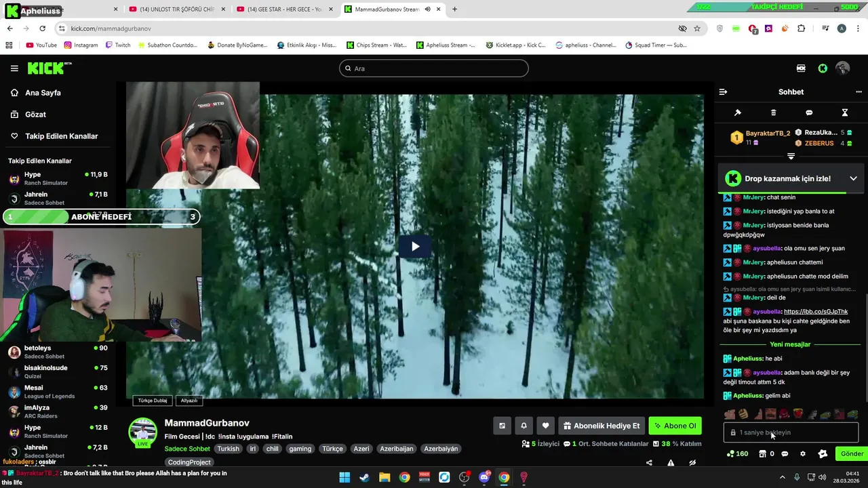868x488 pixels.
Task: Open the user profile avatar menu in the Kick header
Action: point(842,68)
